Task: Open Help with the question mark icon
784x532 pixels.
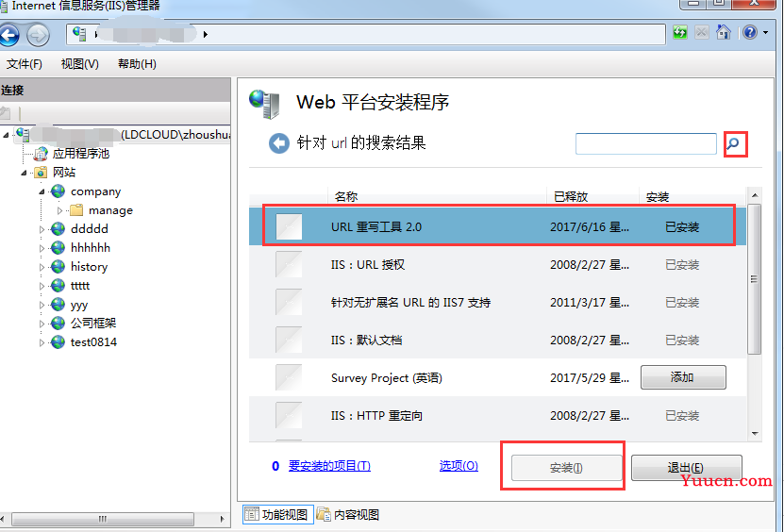Action: pyautogui.click(x=750, y=32)
